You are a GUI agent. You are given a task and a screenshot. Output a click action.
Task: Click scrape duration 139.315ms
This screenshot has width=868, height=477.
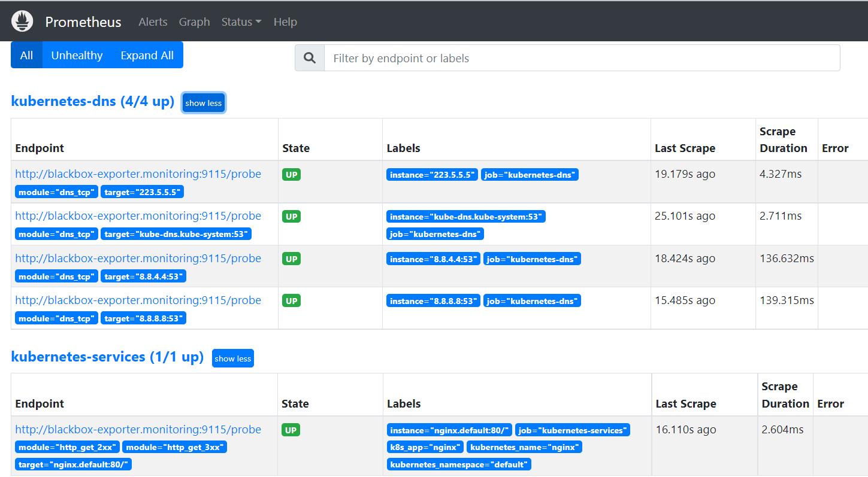click(787, 300)
